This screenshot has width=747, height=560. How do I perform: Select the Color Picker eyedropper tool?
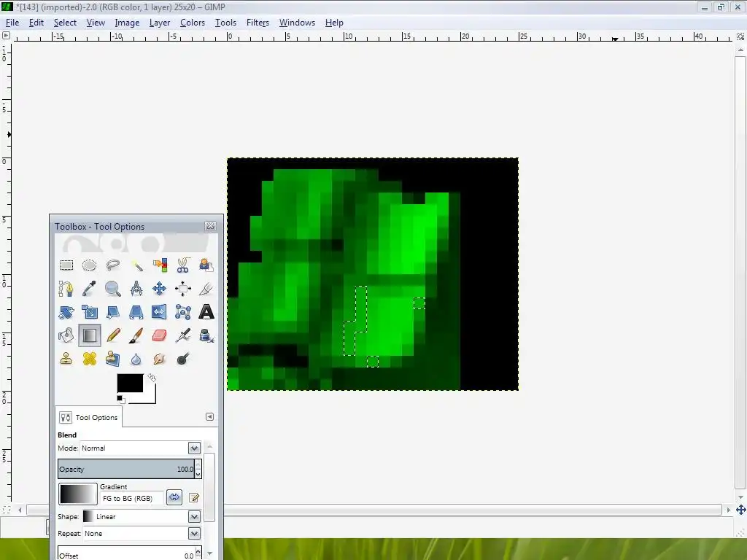click(89, 289)
